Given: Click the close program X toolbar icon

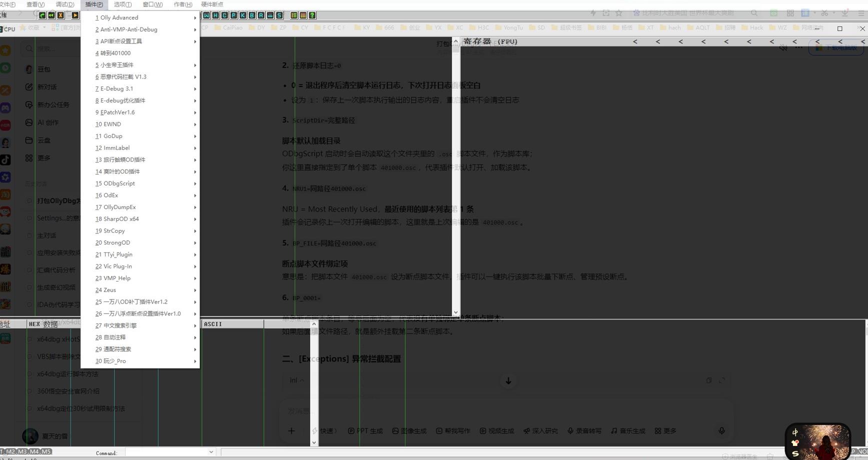Looking at the screenshot, I should click(61, 15).
